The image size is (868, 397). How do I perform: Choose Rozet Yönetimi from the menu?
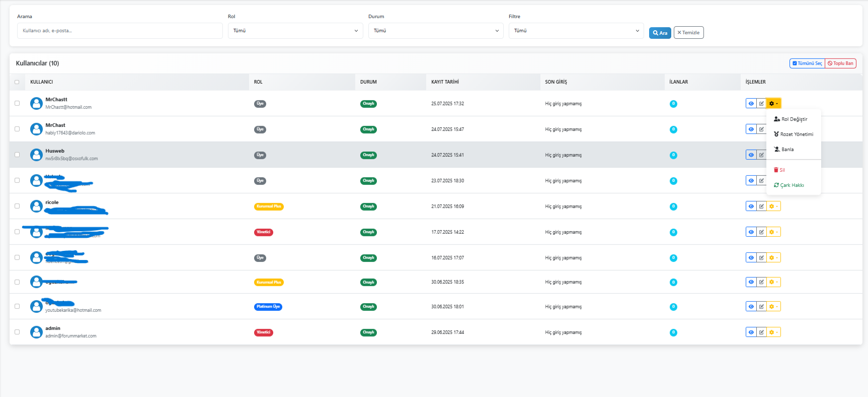pos(794,135)
